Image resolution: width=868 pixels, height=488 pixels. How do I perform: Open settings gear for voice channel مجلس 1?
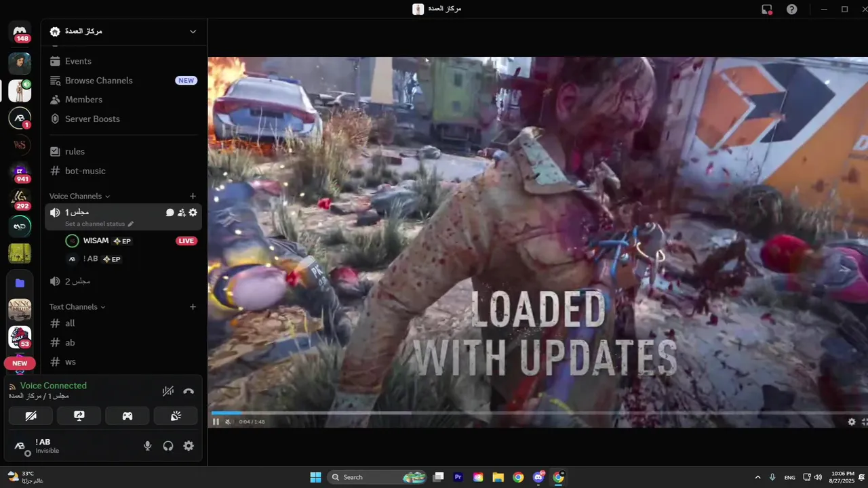coord(193,213)
